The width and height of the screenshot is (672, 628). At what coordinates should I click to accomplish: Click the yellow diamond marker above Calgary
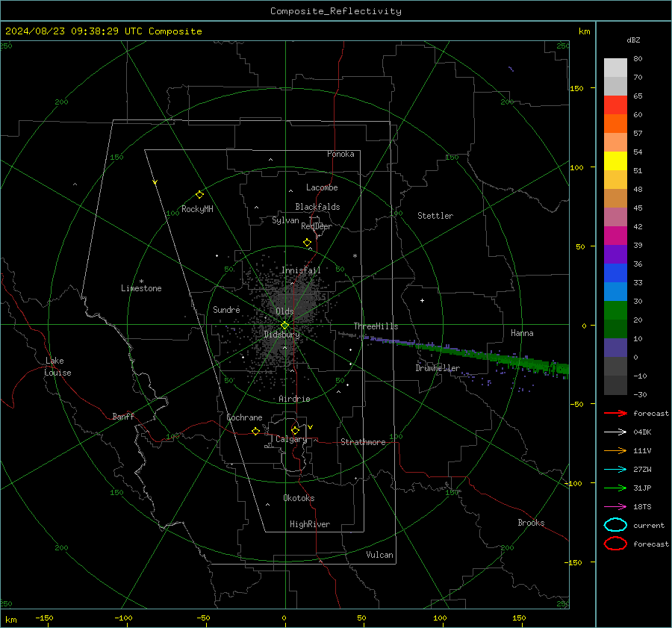[x=295, y=430]
